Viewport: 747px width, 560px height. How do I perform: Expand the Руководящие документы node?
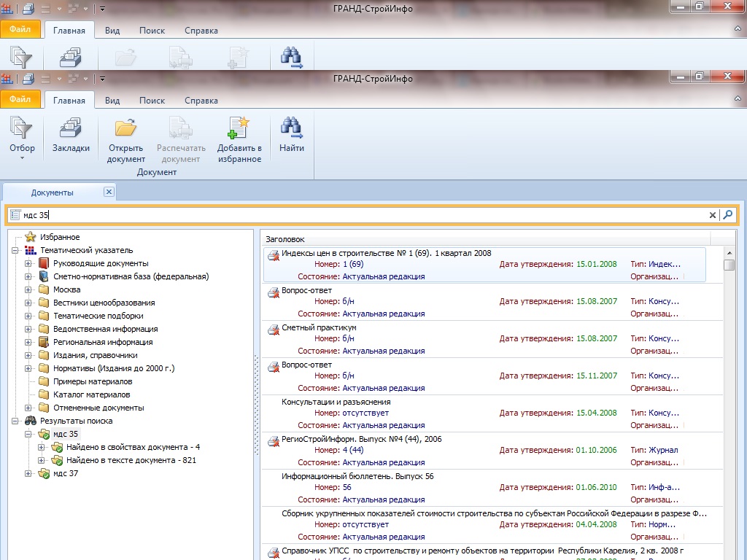28,263
